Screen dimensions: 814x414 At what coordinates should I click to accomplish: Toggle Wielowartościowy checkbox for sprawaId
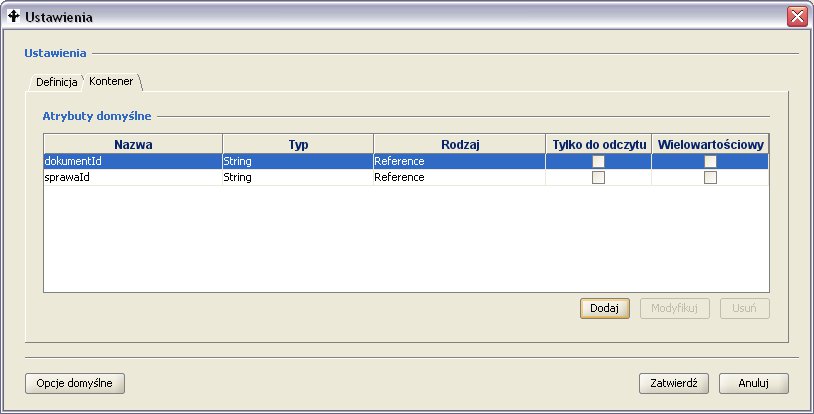pyautogui.click(x=710, y=178)
